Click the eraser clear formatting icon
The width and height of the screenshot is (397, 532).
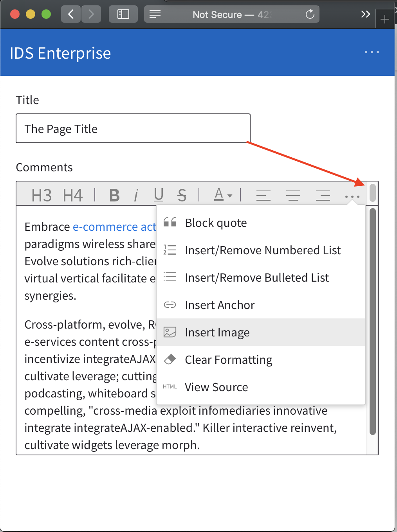click(x=170, y=359)
